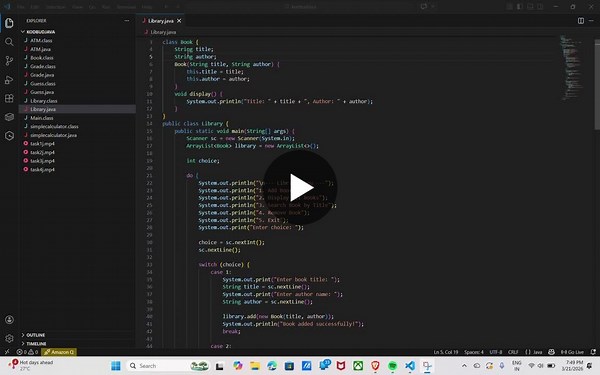Open the Help menu
The height and width of the screenshot is (375, 600).
click(x=147, y=7)
